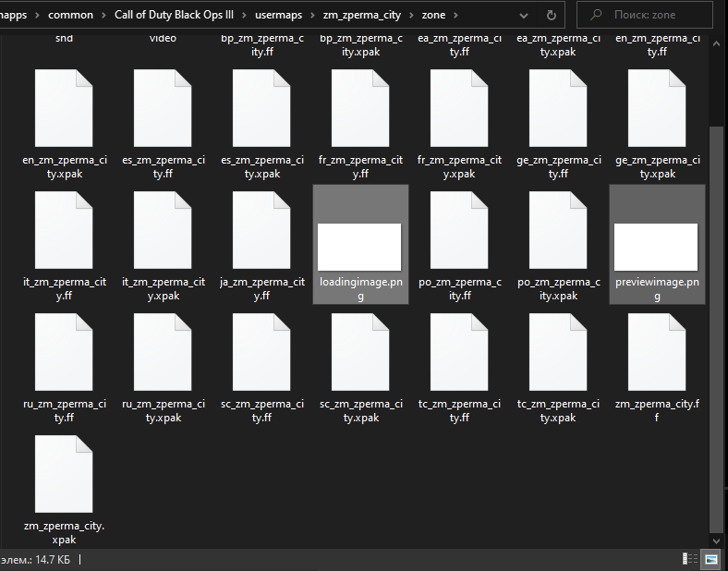The height and width of the screenshot is (571, 728).
Task: Refresh the folder with the reload icon
Action: pos(552,16)
